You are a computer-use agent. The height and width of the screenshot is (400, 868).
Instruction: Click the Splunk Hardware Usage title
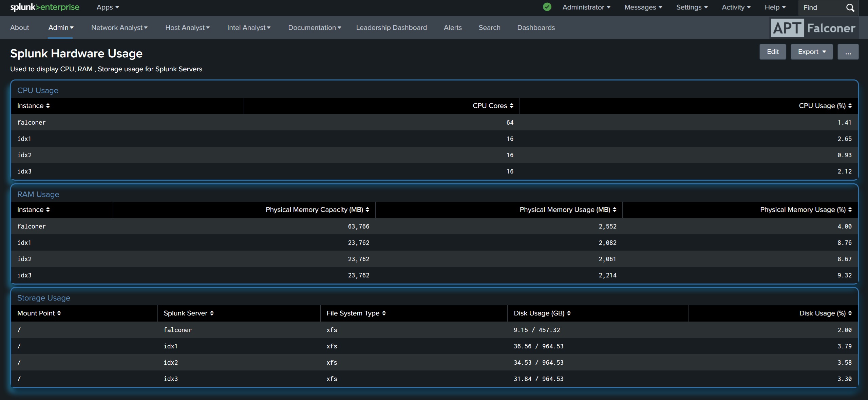(x=76, y=54)
